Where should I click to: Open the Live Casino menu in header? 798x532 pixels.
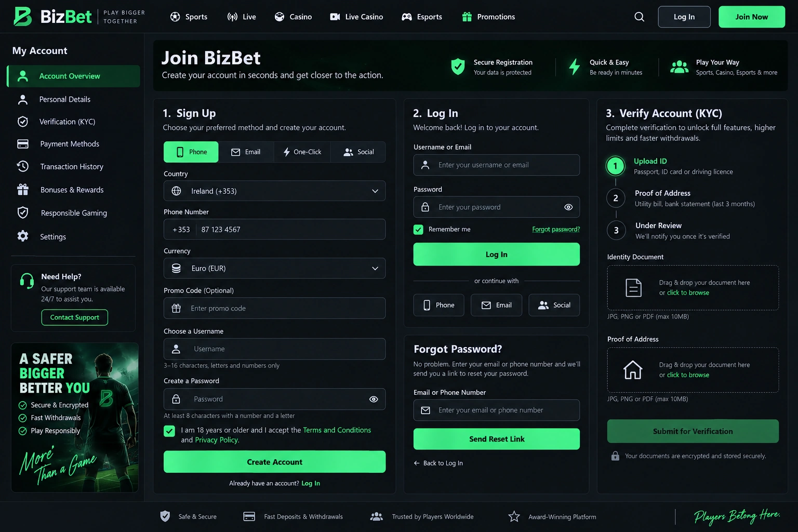(356, 17)
